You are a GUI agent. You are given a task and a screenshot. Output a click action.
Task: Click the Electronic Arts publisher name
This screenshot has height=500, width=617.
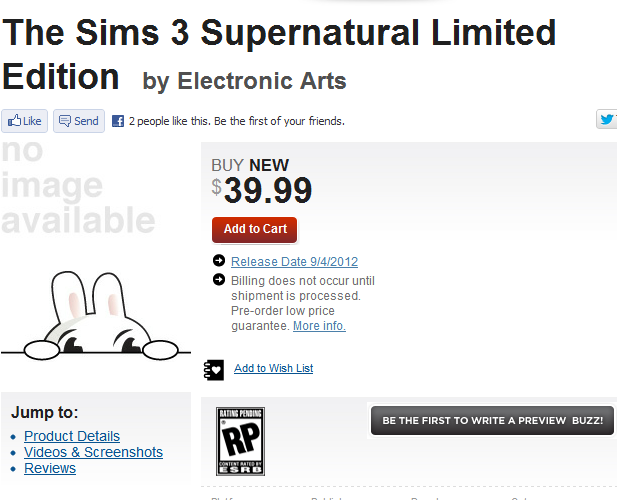pos(262,81)
